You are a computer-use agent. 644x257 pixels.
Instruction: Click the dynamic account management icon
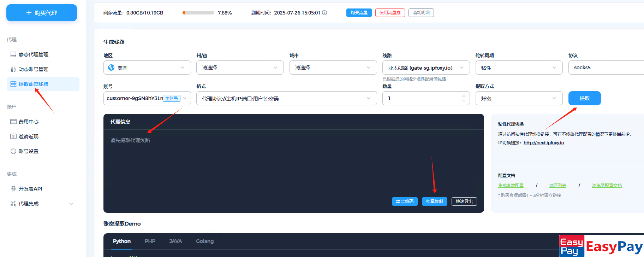point(13,69)
